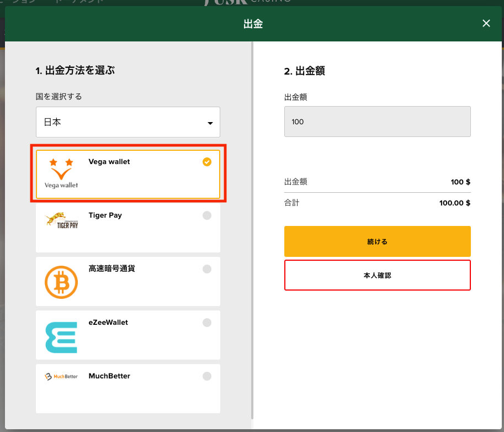Select the MuchBetter radio option
Screen dimensions: 504x432
pos(207,376)
